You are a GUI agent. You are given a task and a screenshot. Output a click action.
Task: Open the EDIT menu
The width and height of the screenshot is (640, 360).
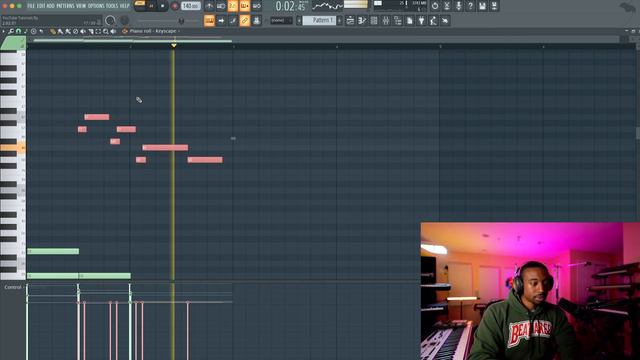(41, 6)
